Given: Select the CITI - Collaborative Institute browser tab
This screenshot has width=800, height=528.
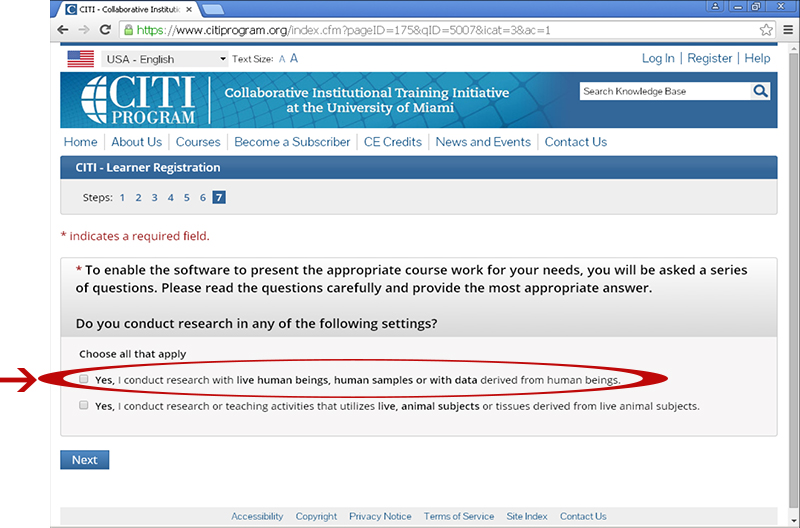Looking at the screenshot, I should (129, 9).
